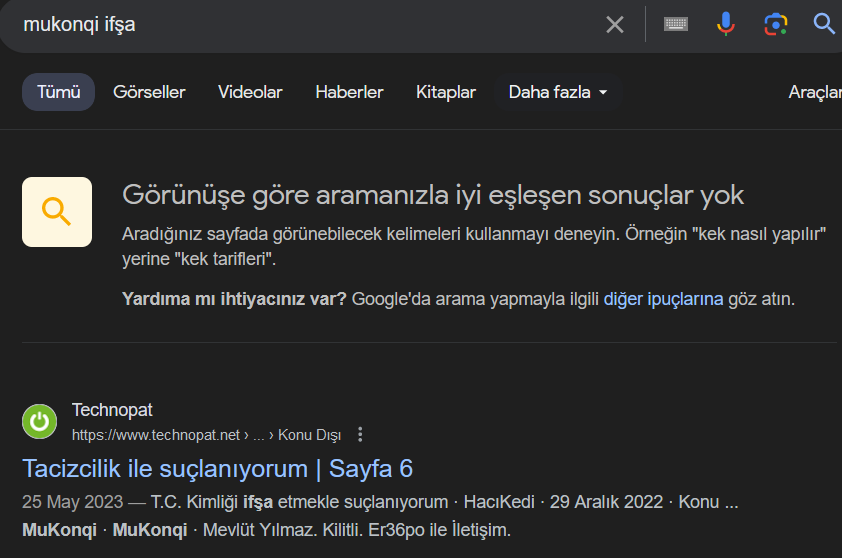The width and height of the screenshot is (842, 558).
Task: Follow the 'diğer ipuçlarına' link
Action: click(x=663, y=299)
